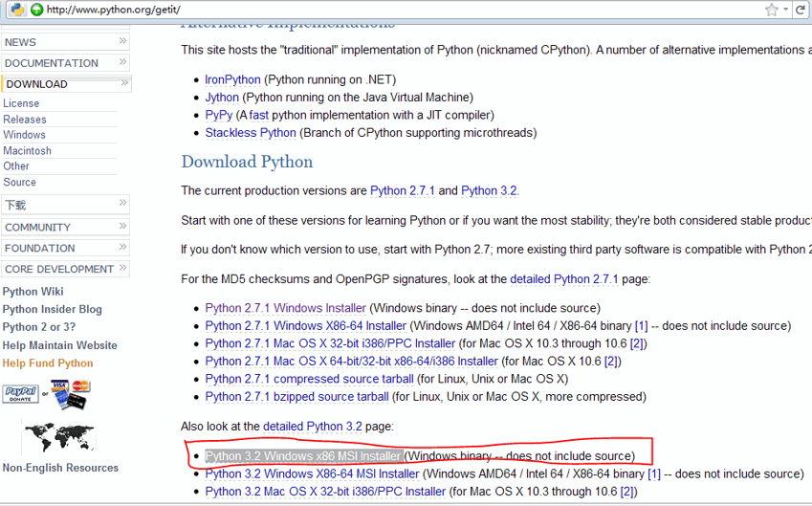The width and height of the screenshot is (812, 506).
Task: Expand the 下载 menu arrow
Action: [x=122, y=203]
